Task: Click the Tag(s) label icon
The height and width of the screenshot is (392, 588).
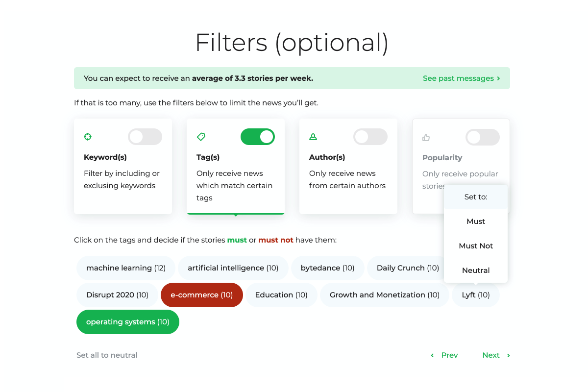Action: (x=201, y=137)
